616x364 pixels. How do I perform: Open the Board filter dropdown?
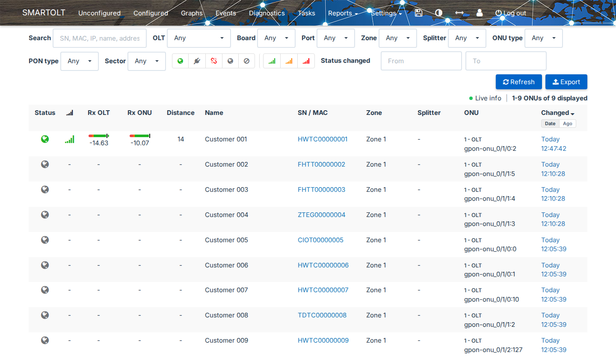[x=276, y=38]
